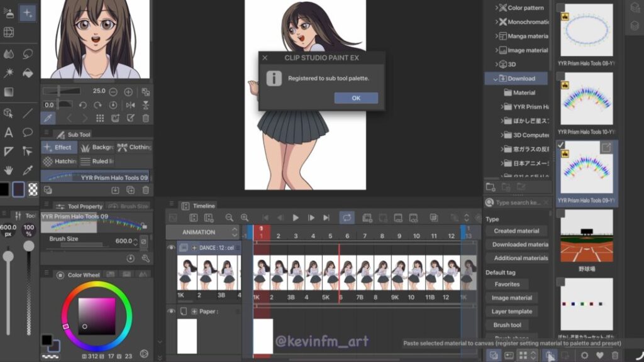Select the Blend tool with droplets
The image size is (644, 362).
click(9, 54)
